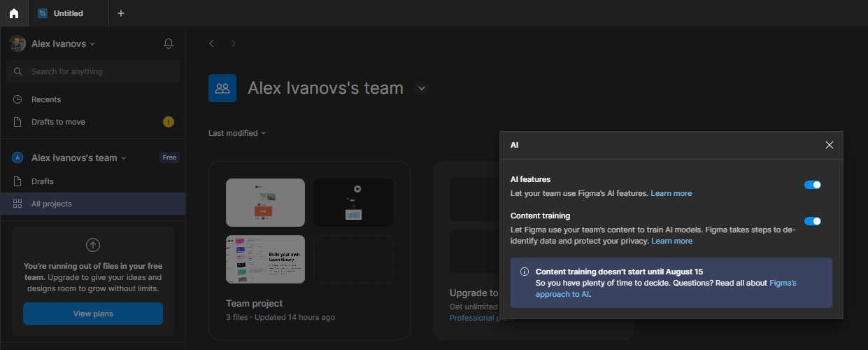This screenshot has width=868, height=350.
Task: Open Learn more link for Content training
Action: [x=671, y=241]
